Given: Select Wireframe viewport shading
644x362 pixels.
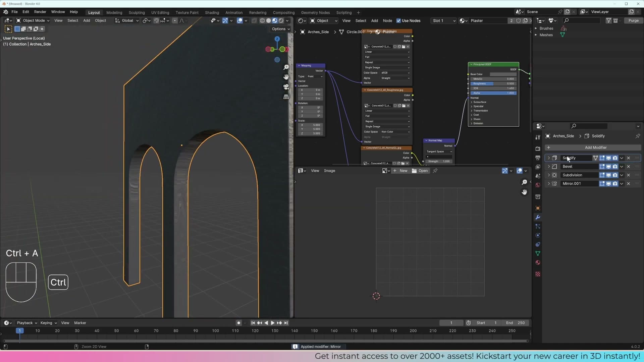Looking at the screenshot, I should tap(262, 20).
